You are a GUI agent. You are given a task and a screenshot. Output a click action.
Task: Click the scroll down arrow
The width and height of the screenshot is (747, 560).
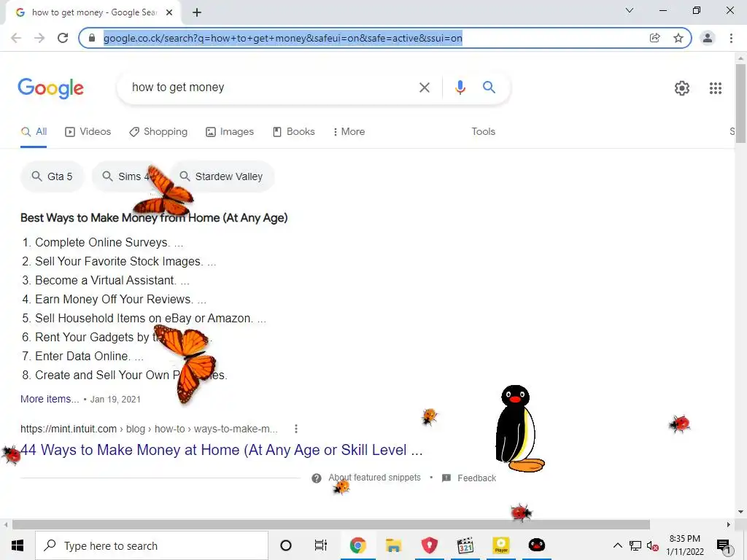[x=740, y=513]
